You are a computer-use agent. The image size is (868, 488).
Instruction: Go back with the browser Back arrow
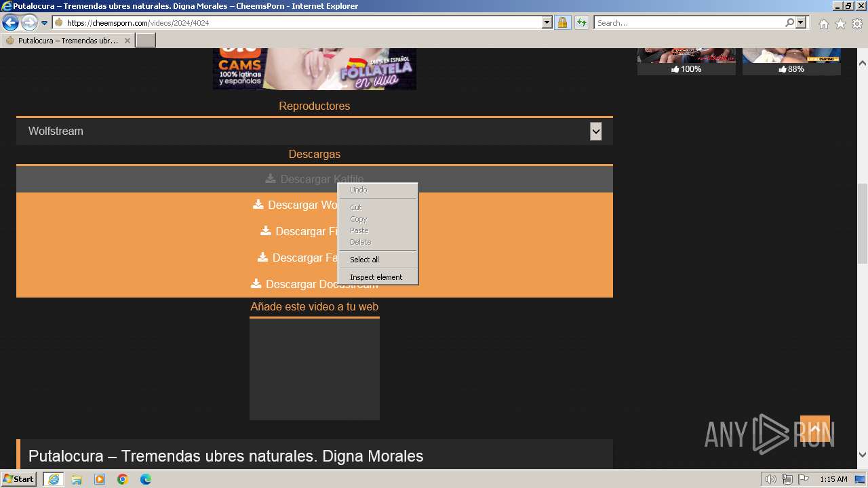(10, 23)
